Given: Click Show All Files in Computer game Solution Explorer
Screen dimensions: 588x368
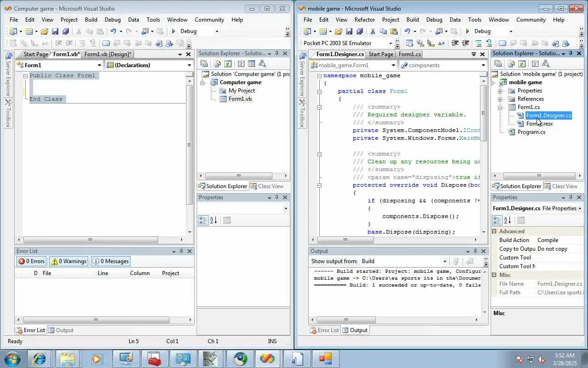Looking at the screenshot, I should [217, 64].
